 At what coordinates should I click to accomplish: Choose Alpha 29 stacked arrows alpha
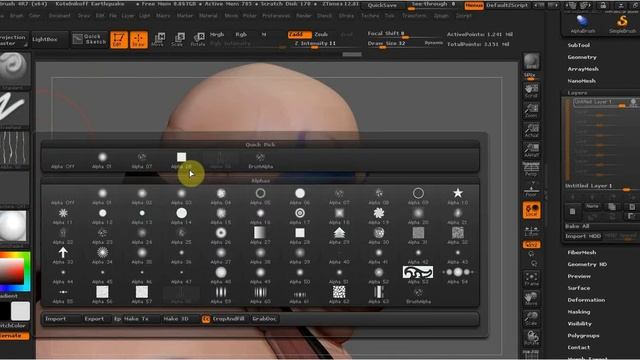tap(339, 236)
